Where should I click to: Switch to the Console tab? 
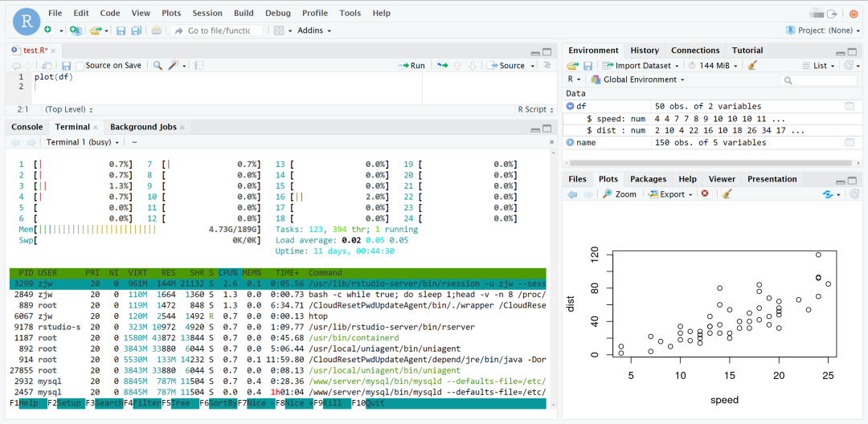click(x=27, y=127)
